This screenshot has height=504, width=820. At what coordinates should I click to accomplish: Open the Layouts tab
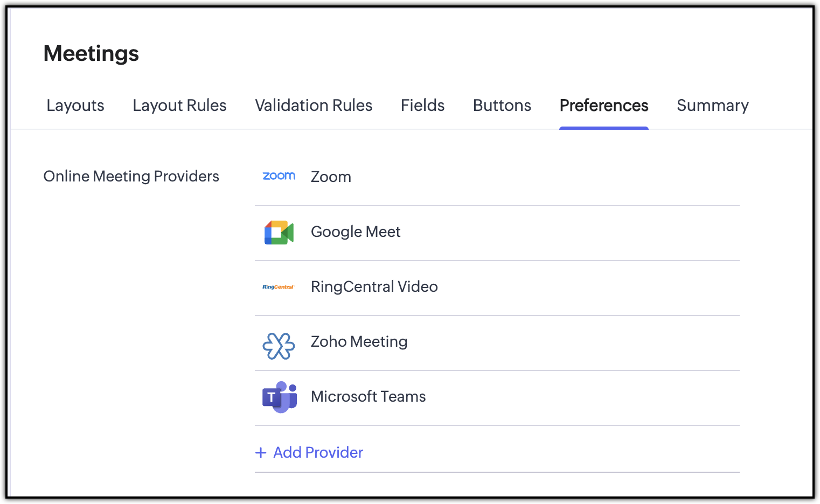(x=75, y=106)
